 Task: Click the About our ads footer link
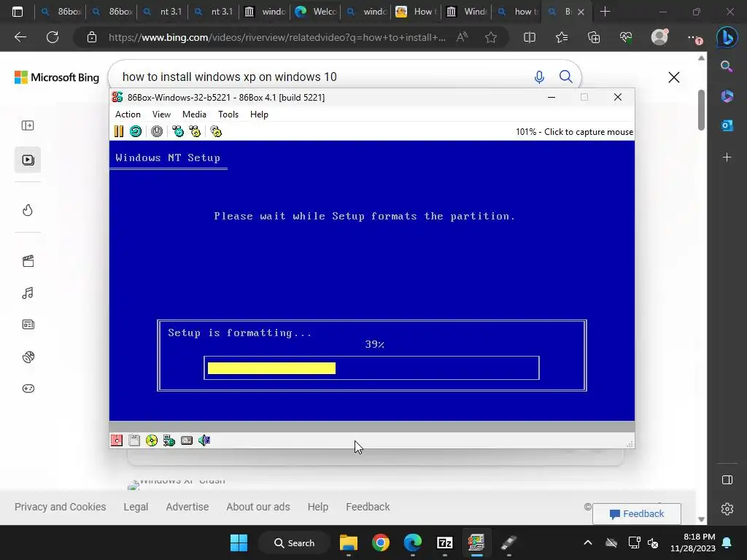tap(258, 507)
